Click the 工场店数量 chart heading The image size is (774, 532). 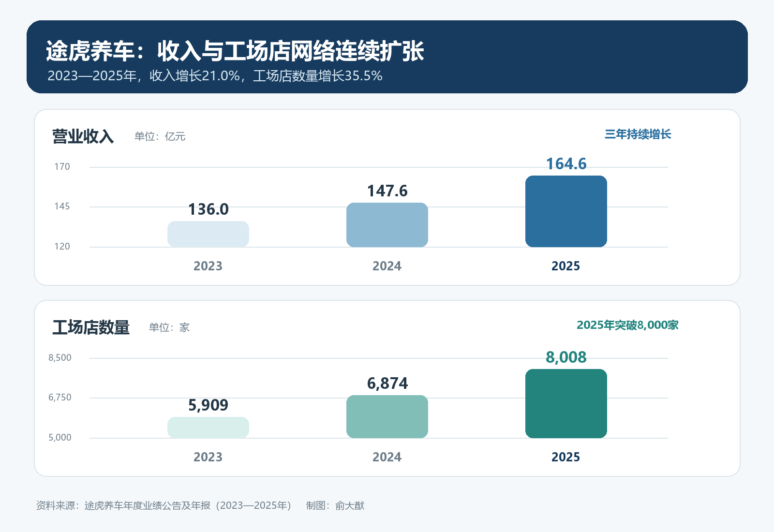click(91, 327)
